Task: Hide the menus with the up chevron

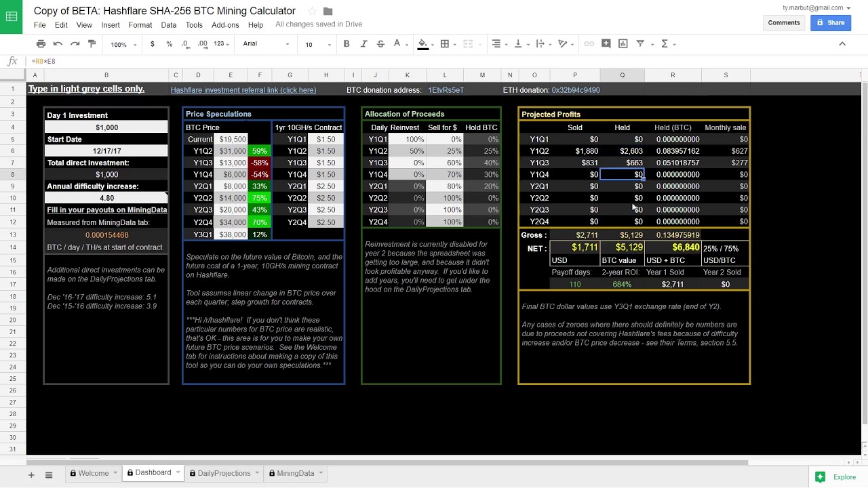Action: (842, 43)
